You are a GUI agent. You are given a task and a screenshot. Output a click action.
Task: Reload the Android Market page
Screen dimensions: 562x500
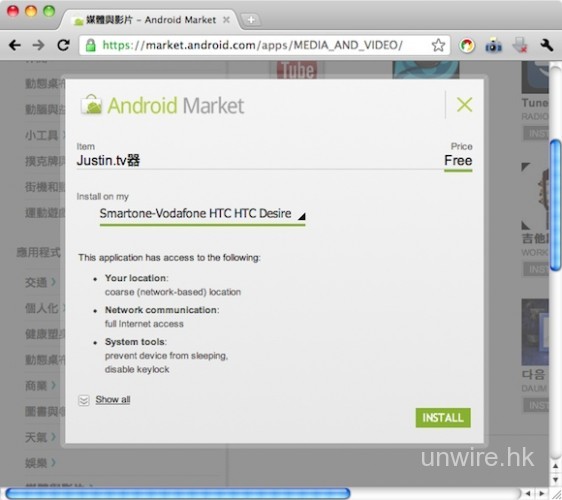click(x=63, y=45)
